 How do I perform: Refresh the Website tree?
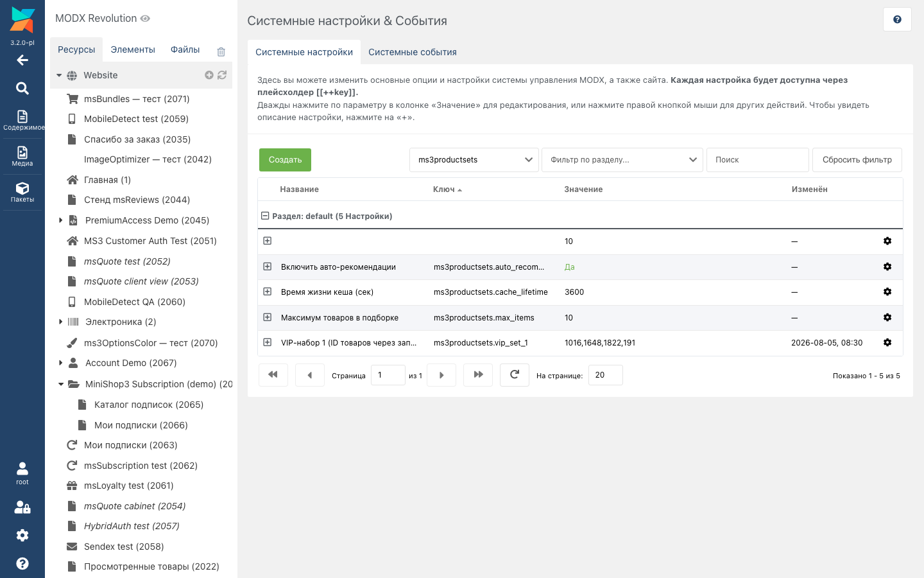click(222, 75)
